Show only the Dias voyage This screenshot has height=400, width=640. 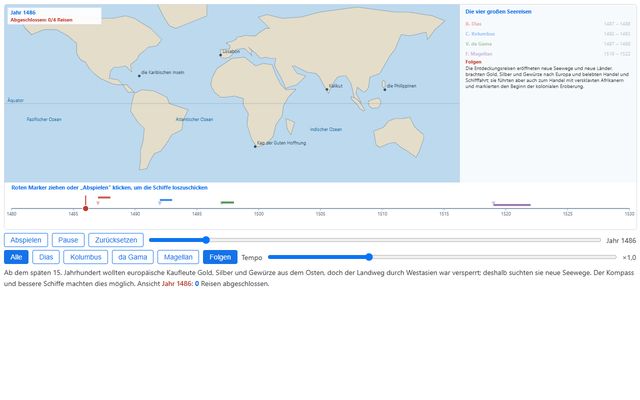(46, 257)
